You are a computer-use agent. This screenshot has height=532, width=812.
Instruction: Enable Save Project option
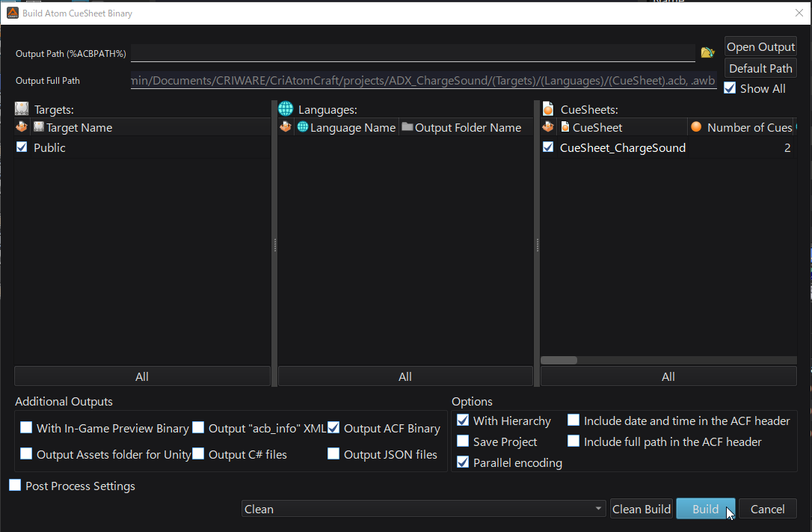[x=463, y=441]
